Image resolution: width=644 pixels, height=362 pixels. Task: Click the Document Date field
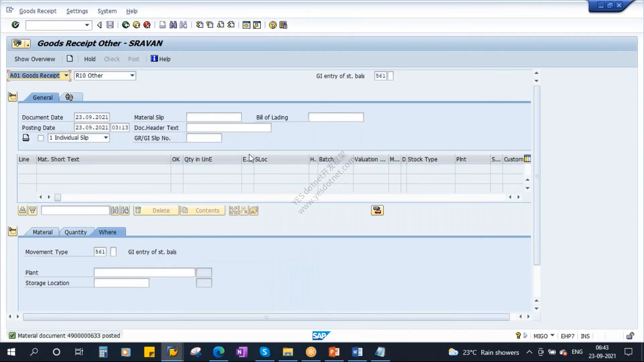tap(92, 117)
